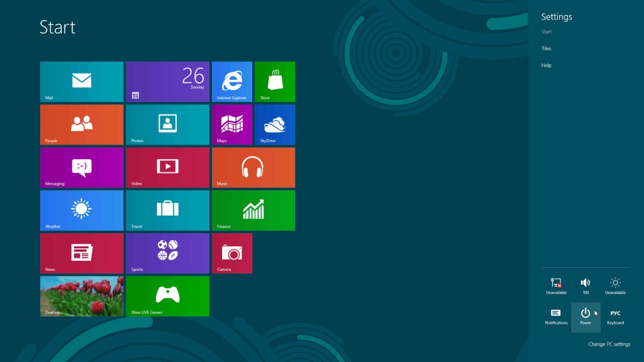Launch the Music tile
Screen dimensions: 644x362
point(253,167)
